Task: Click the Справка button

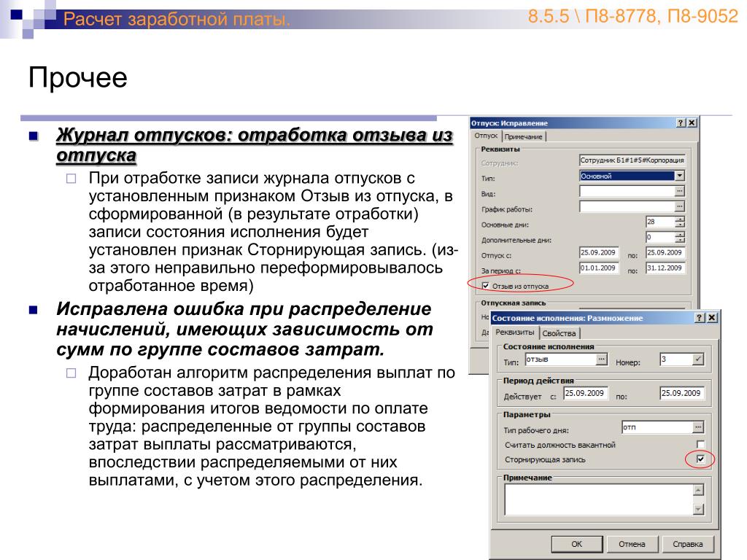Action: click(x=687, y=544)
